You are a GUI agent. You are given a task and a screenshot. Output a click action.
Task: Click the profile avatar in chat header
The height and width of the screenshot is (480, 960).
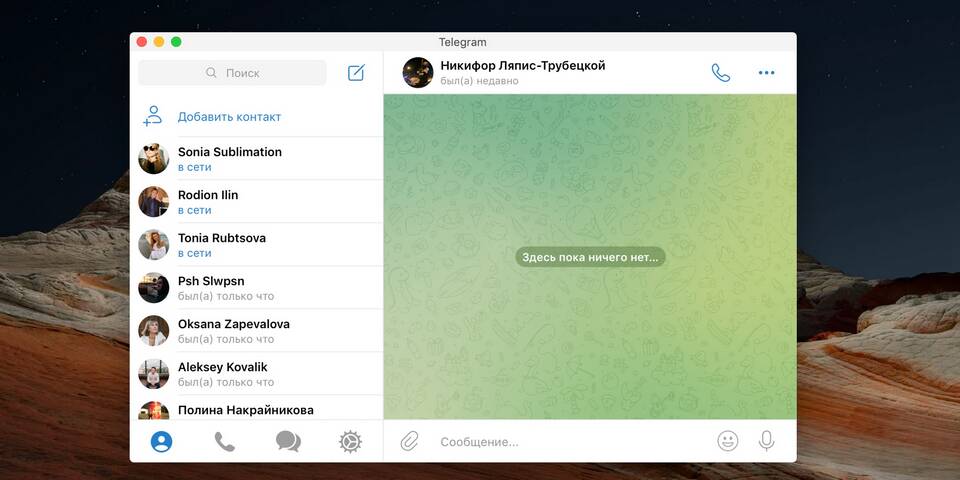tap(418, 73)
